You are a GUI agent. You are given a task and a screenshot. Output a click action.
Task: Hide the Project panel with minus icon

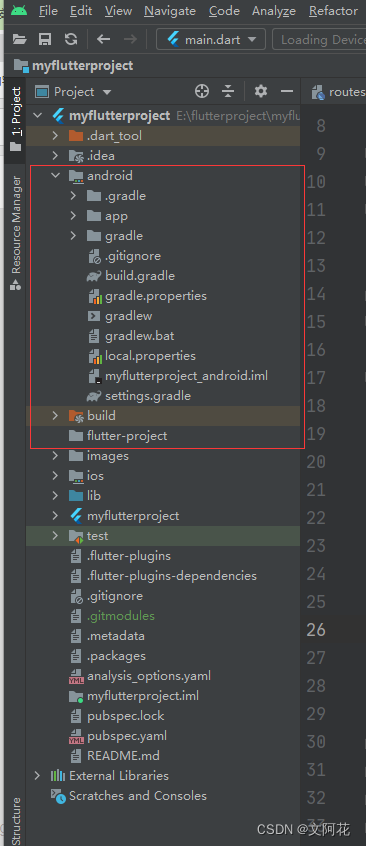coord(287,92)
